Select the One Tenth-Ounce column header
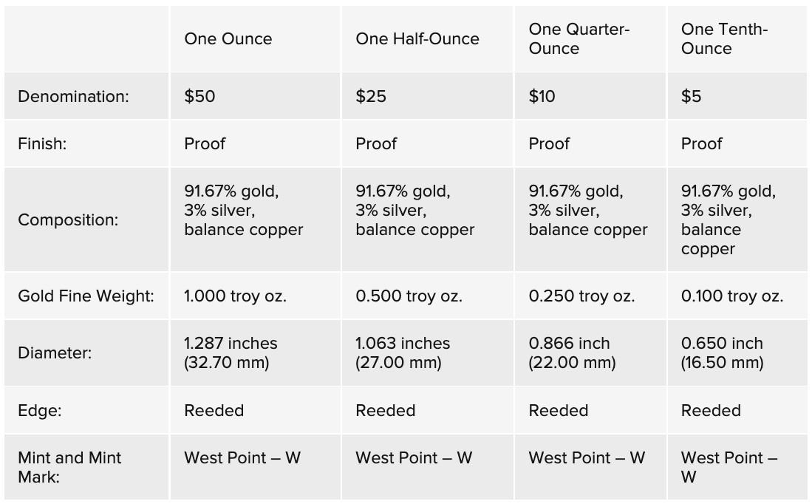Image resolution: width=812 pixels, height=504 pixels. tap(724, 39)
